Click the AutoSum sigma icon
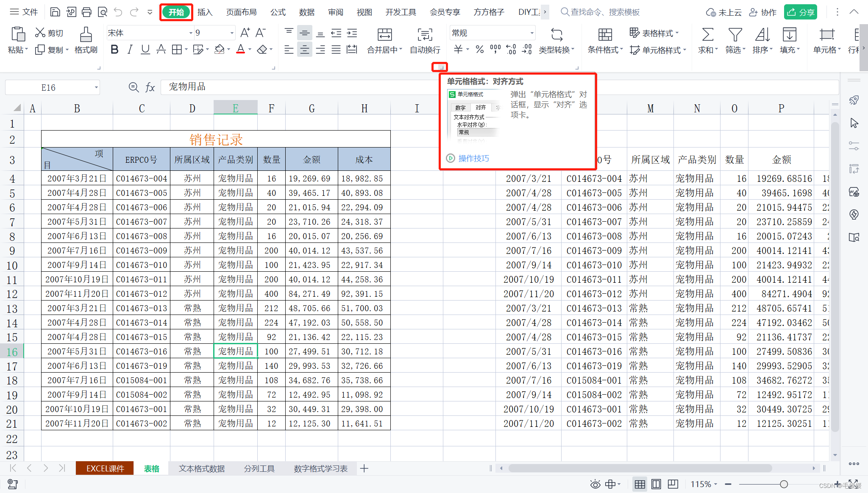 tap(707, 35)
